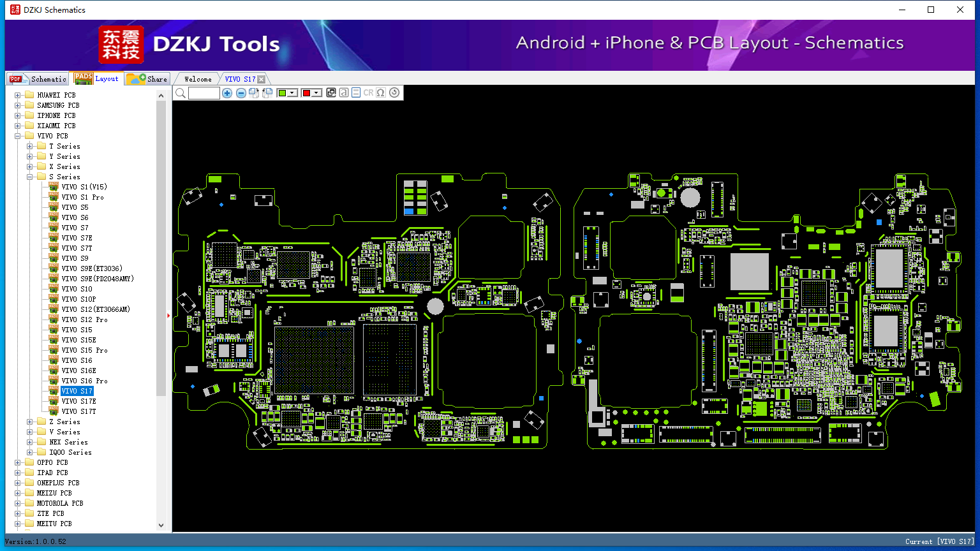Click the PADS icon beside VIVO S10
Image resolution: width=980 pixels, height=551 pixels.
pos(54,289)
